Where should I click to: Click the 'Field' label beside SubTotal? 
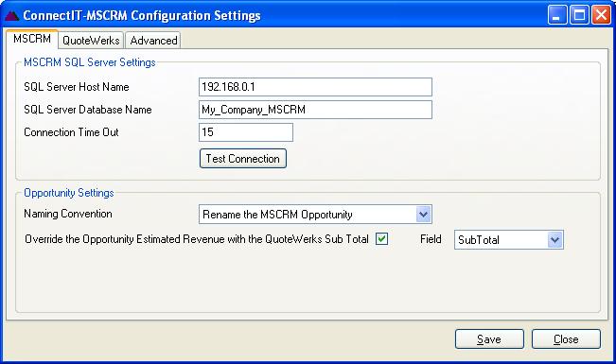pos(431,239)
